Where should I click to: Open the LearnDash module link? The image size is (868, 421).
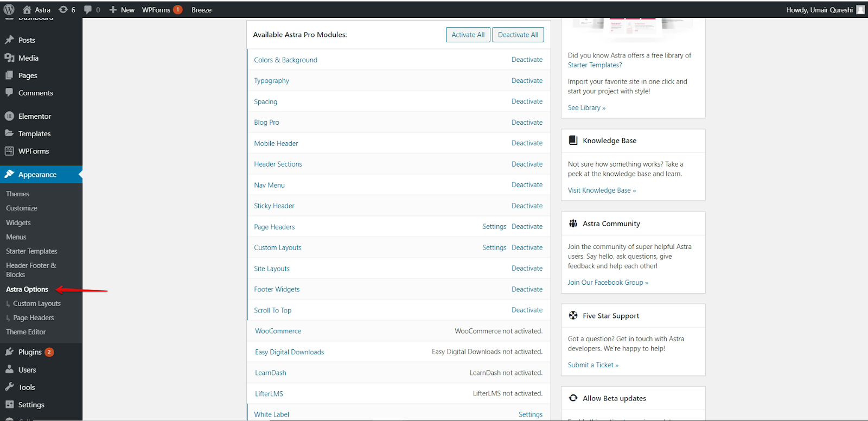pos(270,373)
